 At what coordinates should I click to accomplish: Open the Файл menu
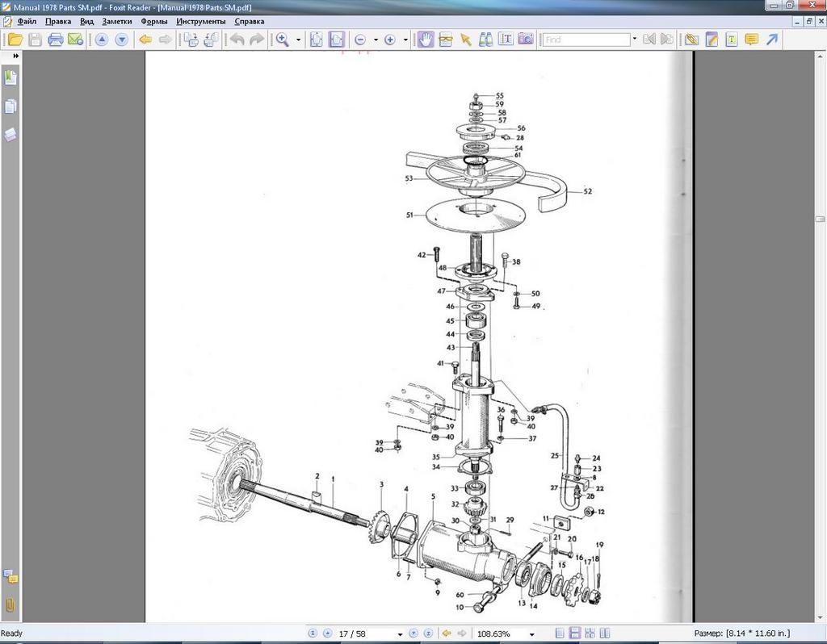click(x=26, y=21)
